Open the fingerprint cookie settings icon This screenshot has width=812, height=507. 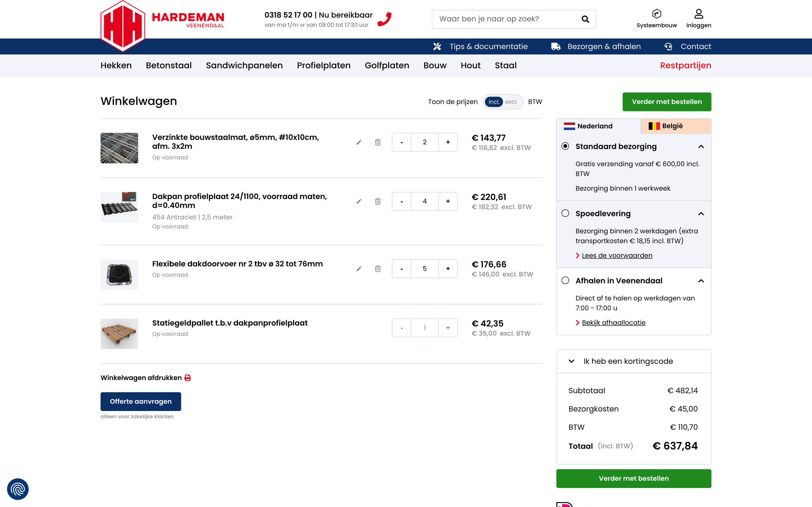[x=18, y=489]
